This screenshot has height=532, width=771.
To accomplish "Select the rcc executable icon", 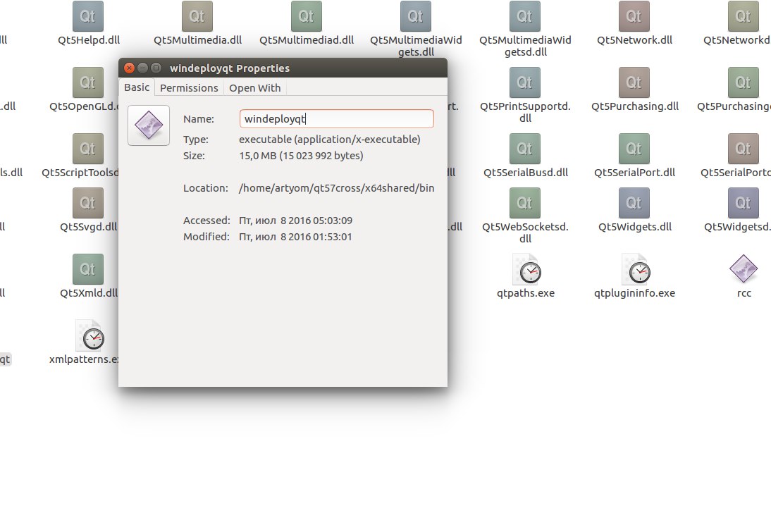I will [743, 269].
